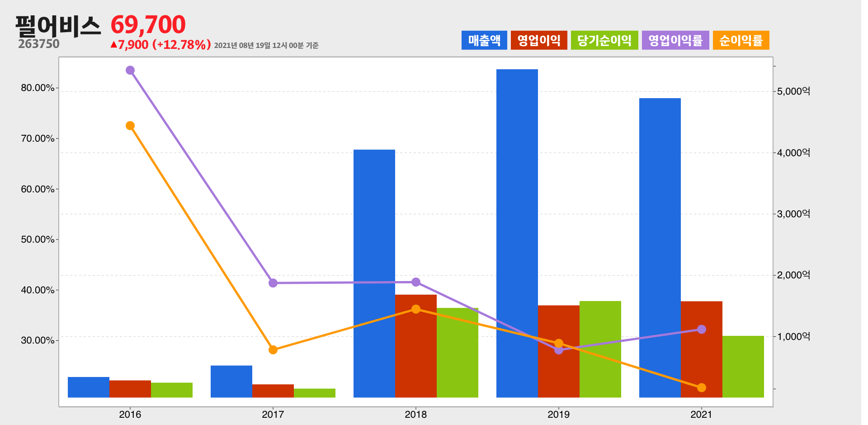Click the 2017 x-axis label
The height and width of the screenshot is (425, 868).
pos(273,414)
